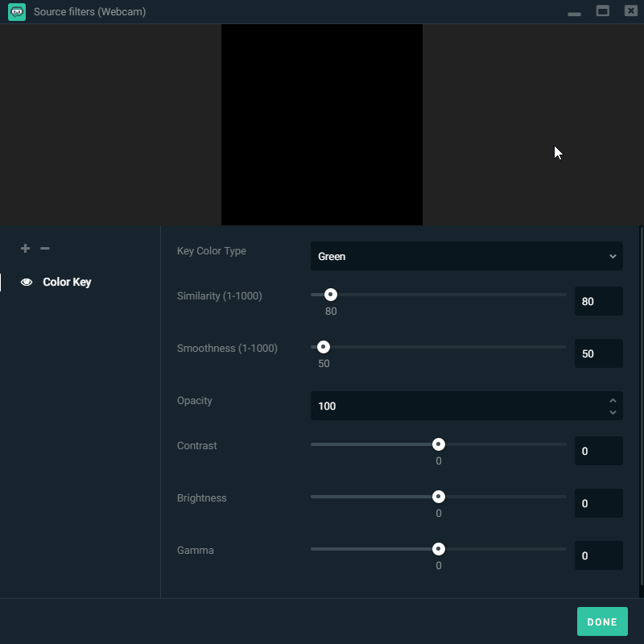Focus the Similarity value field
The image size is (644, 644).
tap(598, 301)
